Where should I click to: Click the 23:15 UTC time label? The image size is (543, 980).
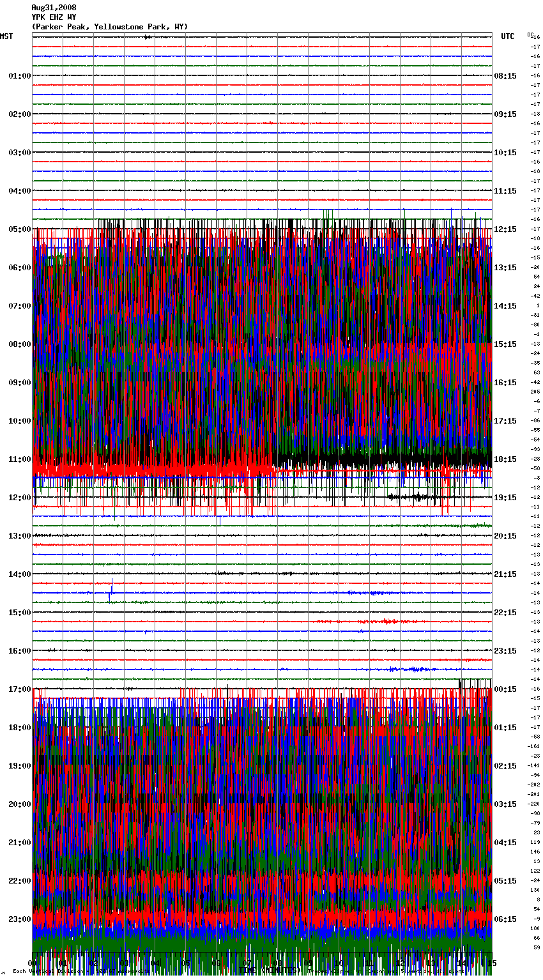pyautogui.click(x=505, y=651)
